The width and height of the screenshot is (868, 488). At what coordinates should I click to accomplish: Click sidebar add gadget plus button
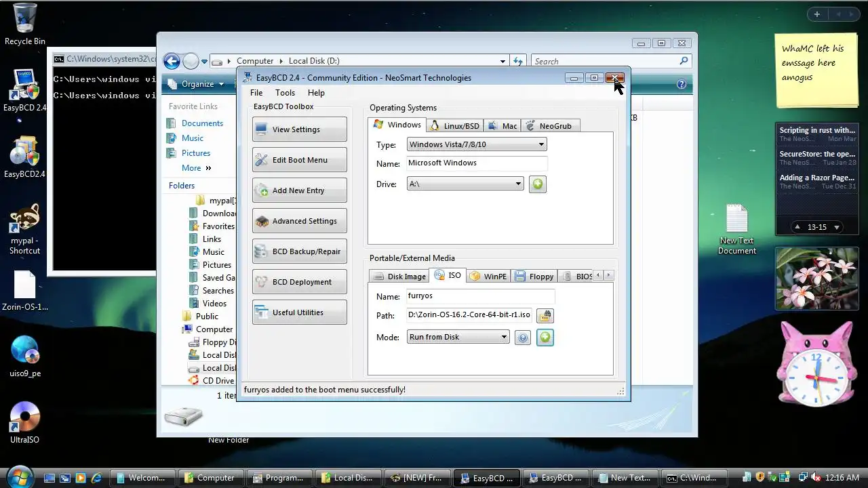coord(817,14)
